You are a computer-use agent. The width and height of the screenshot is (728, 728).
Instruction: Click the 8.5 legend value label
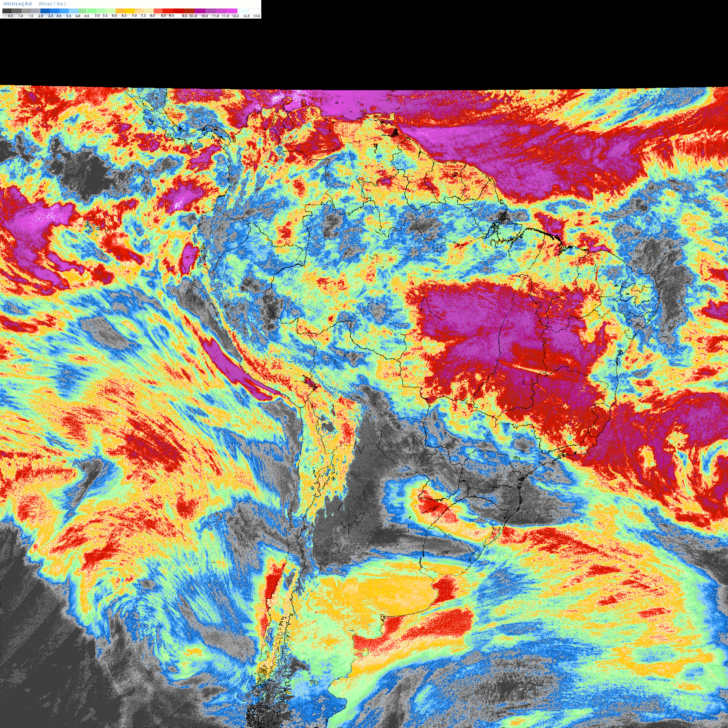pos(163,15)
